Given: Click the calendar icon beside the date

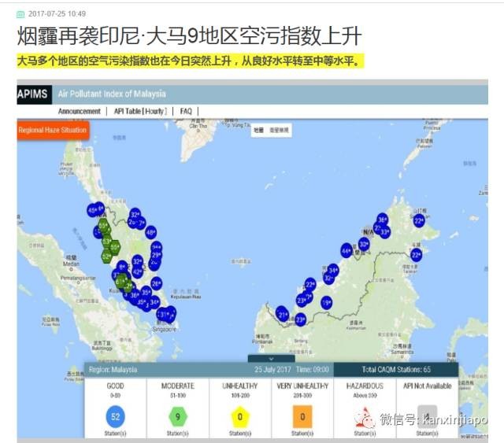Looking at the screenshot, I should point(20,14).
